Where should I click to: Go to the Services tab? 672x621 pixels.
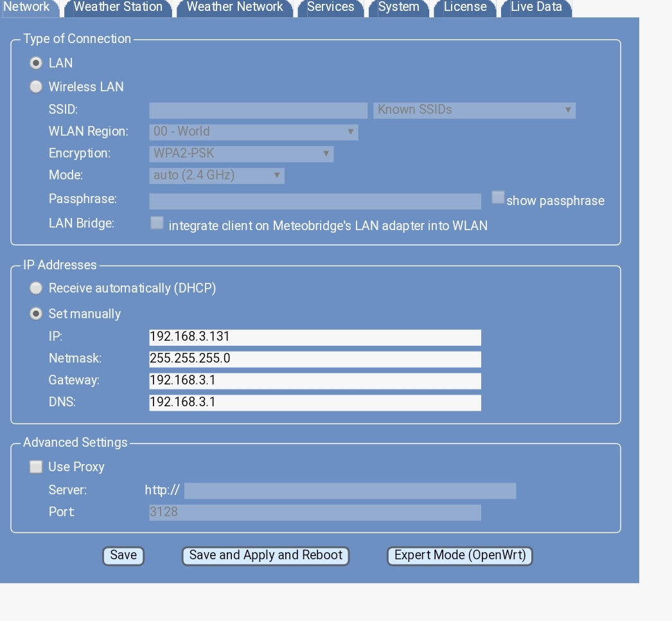click(x=330, y=7)
